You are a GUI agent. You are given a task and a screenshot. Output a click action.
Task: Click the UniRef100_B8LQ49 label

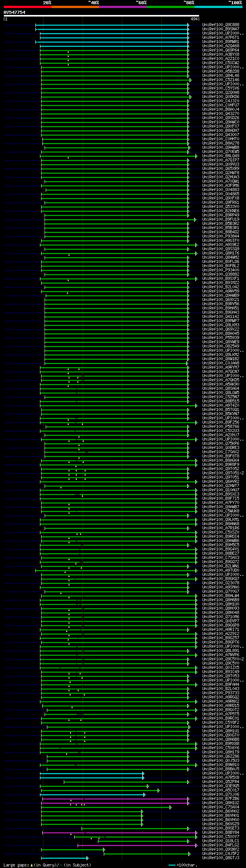point(221,156)
